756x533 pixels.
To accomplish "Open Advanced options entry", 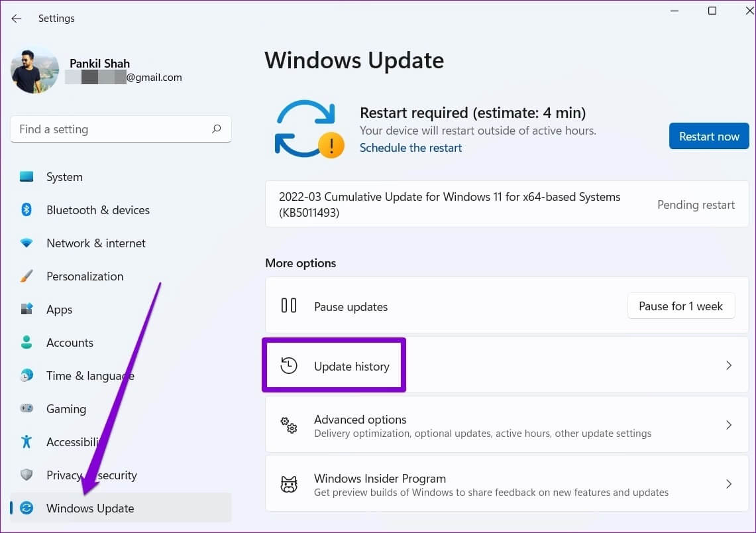I will 507,425.
